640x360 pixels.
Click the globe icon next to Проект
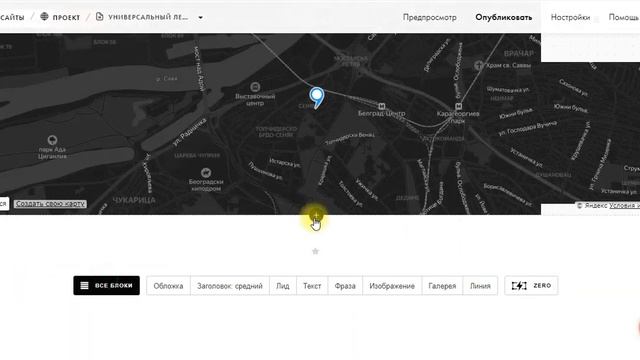(x=44, y=16)
